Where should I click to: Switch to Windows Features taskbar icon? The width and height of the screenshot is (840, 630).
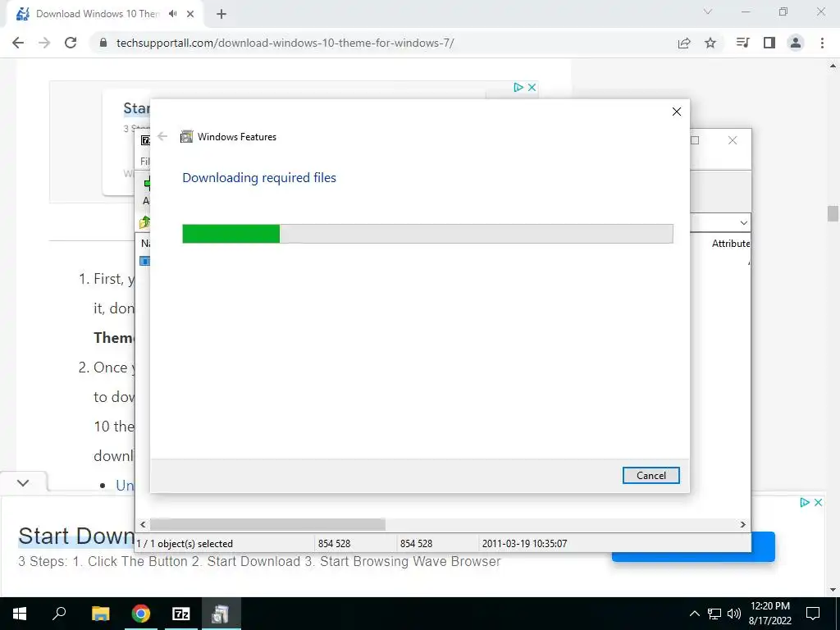tap(221, 614)
